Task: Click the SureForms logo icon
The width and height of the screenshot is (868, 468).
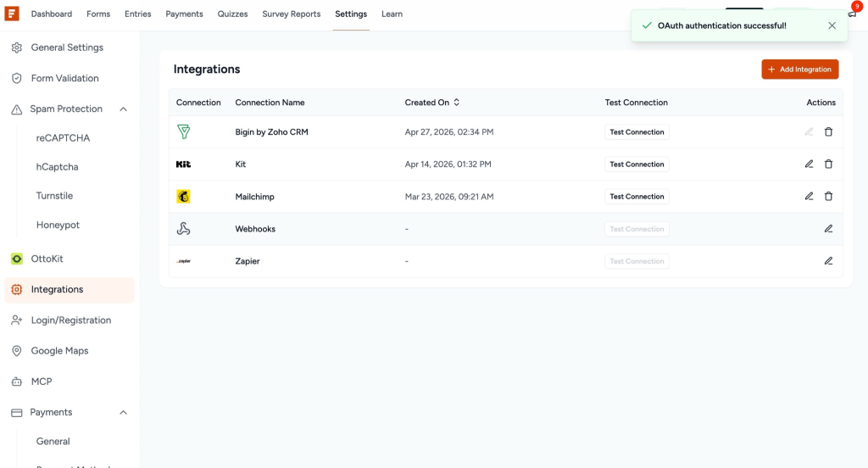Action: click(x=12, y=14)
